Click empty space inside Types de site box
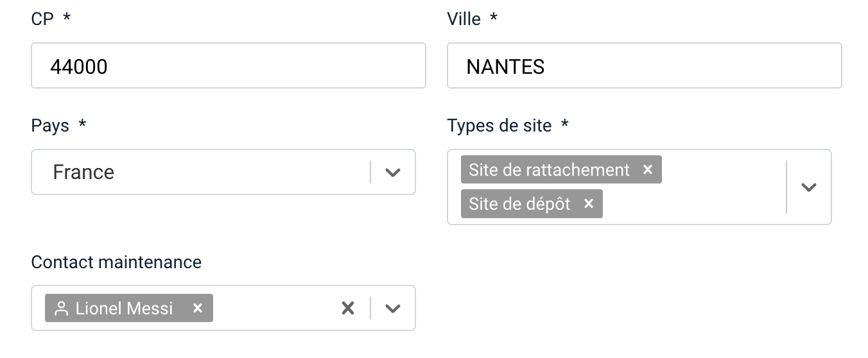Screen dimensions: 868x358 693,204
